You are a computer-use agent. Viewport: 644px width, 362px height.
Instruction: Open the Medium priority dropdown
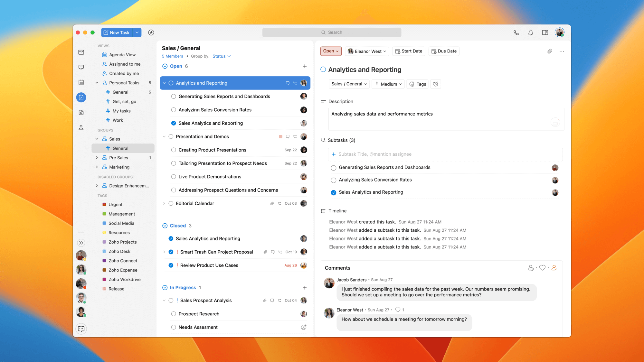[x=388, y=84]
